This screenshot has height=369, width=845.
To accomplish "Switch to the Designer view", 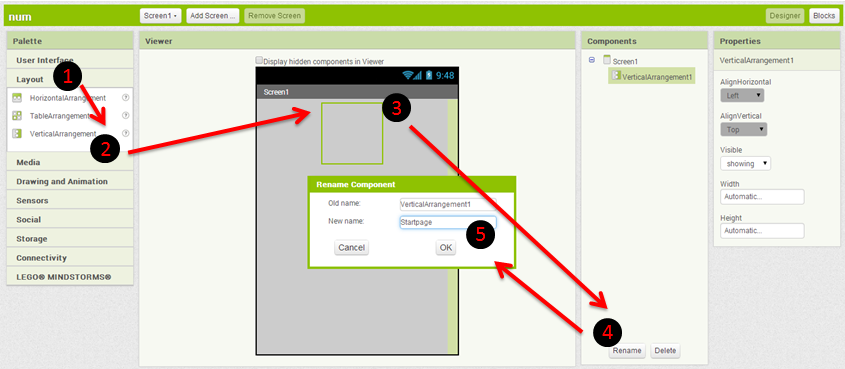I will point(785,16).
